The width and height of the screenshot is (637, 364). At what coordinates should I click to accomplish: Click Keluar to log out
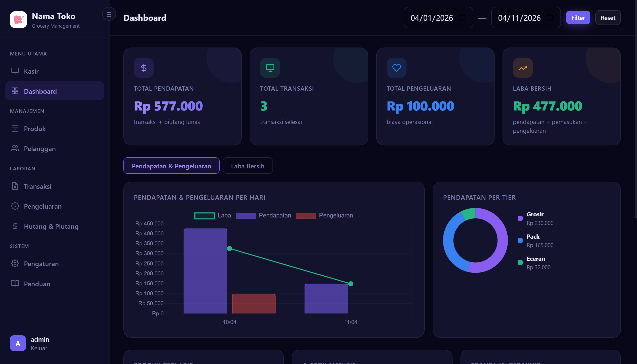[x=39, y=348]
